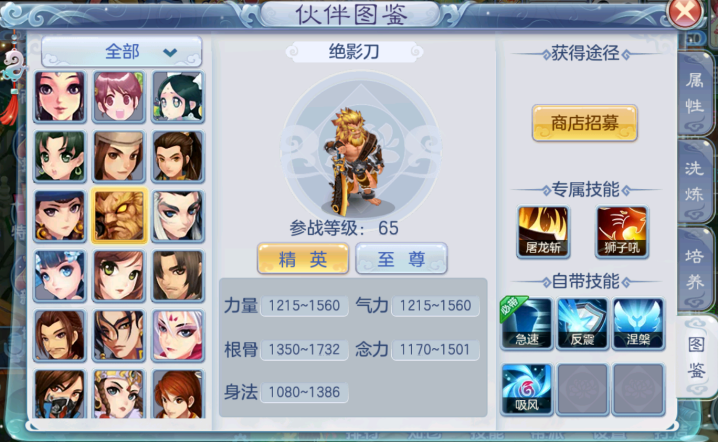Select the white-haired man portrait next to lion
This screenshot has height=442, width=718.
pyautogui.click(x=178, y=216)
